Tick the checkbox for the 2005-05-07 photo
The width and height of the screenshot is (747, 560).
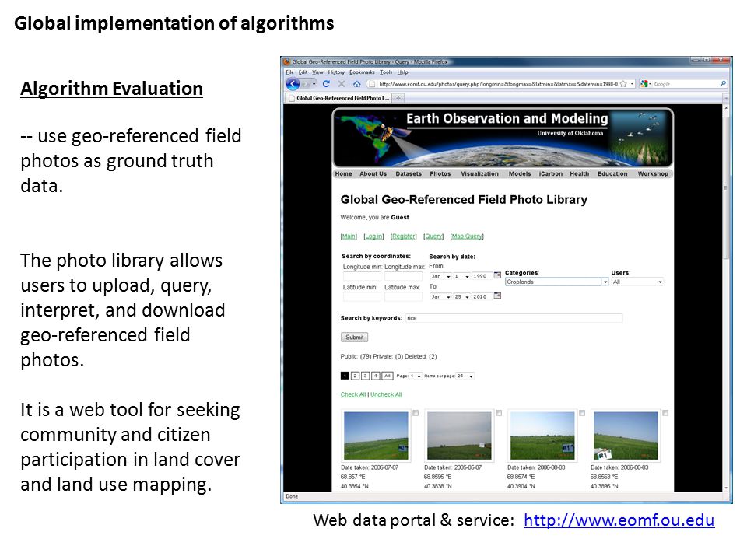point(499,413)
